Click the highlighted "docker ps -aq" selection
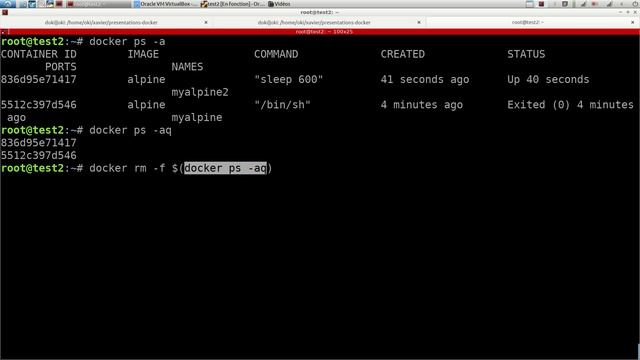Screen dimensions: 640x360 [x=225, y=168]
